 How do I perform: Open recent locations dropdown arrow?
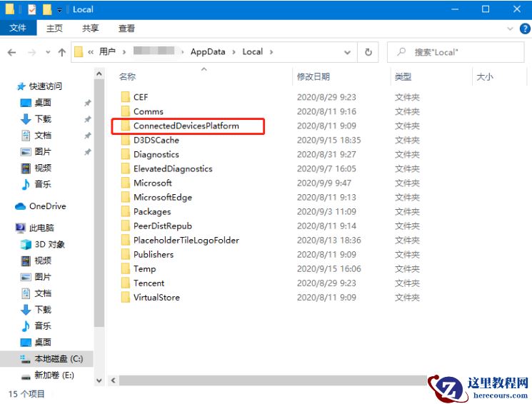48,52
